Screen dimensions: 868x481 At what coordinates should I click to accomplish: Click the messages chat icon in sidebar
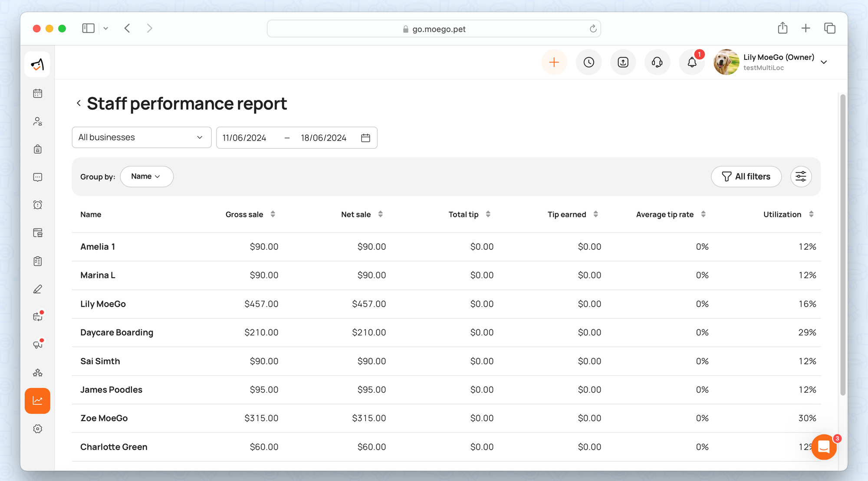pyautogui.click(x=38, y=177)
